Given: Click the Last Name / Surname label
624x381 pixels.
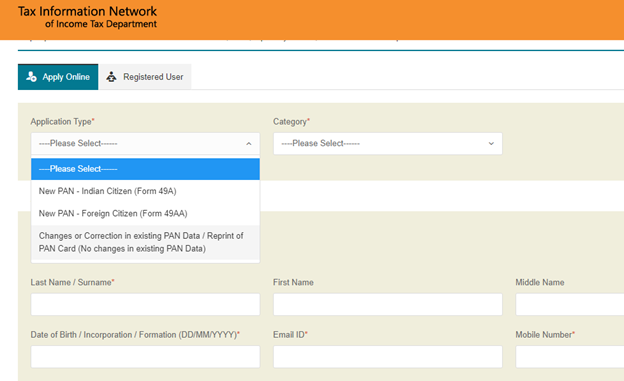Looking at the screenshot, I should point(72,282).
